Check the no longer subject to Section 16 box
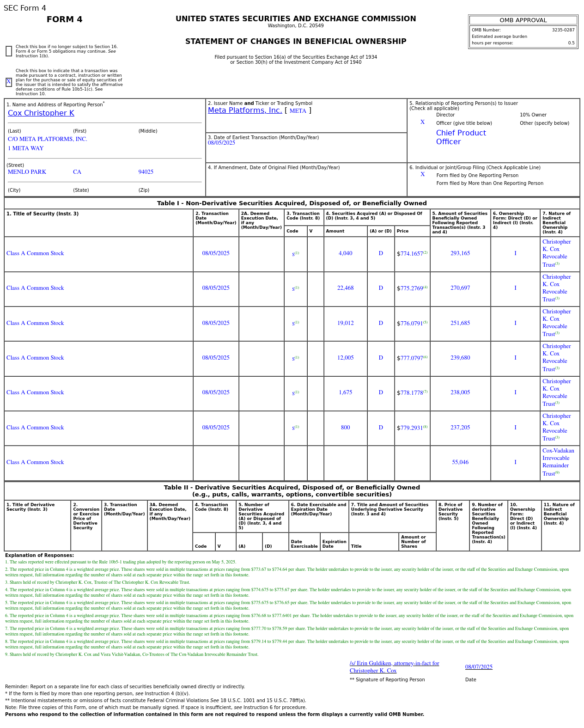Screen dimensions: 584x728 9,51
